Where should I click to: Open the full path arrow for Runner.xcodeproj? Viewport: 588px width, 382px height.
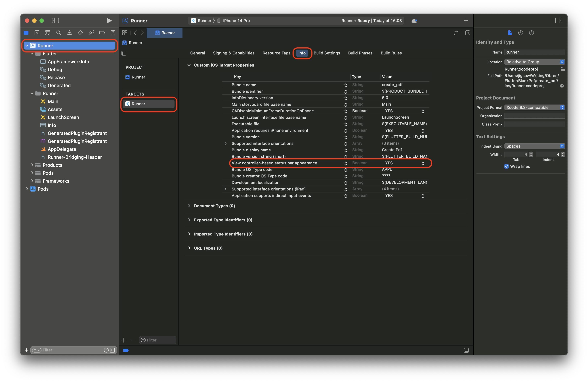point(562,86)
